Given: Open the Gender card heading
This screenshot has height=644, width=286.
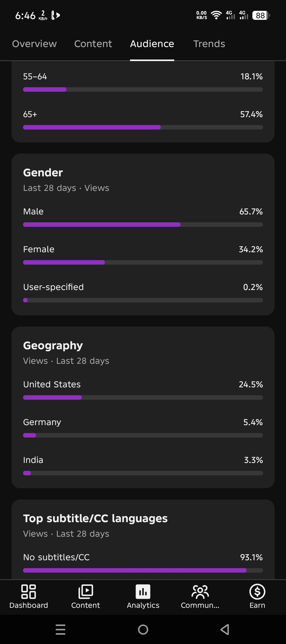Looking at the screenshot, I should [43, 173].
